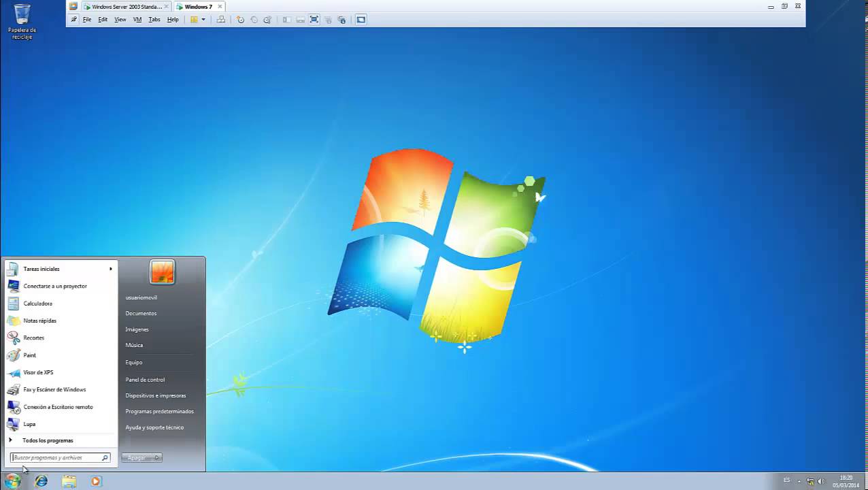This screenshot has width=868, height=490.
Task: Open Música in Start menu
Action: [x=134, y=345]
